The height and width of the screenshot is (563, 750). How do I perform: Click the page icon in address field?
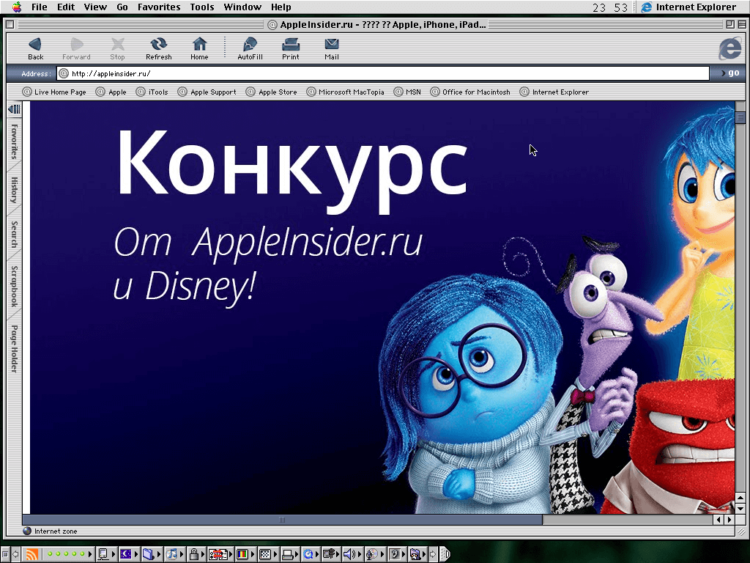(x=64, y=73)
